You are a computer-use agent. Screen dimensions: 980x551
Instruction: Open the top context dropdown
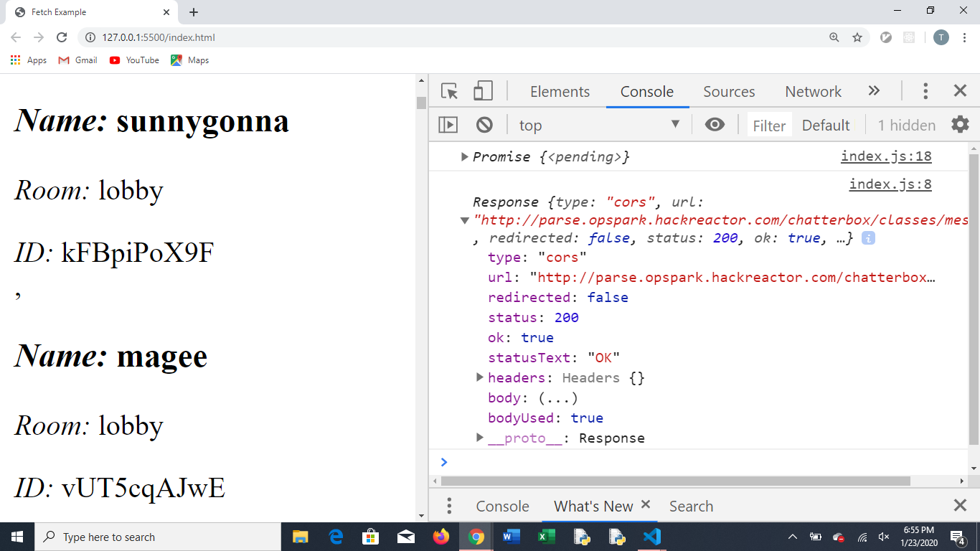(599, 125)
